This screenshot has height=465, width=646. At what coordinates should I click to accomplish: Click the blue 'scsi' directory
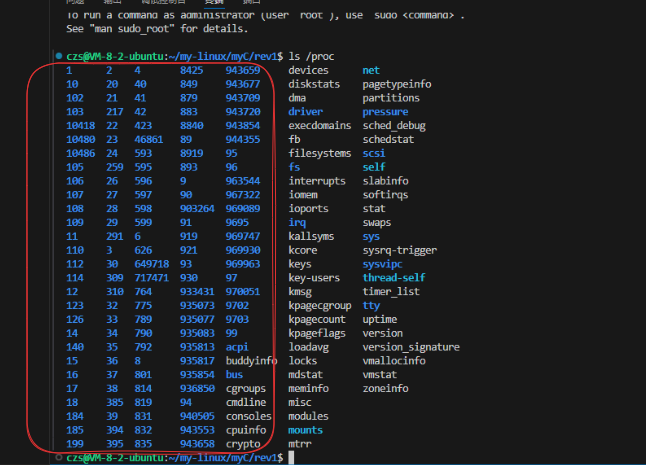374,154
